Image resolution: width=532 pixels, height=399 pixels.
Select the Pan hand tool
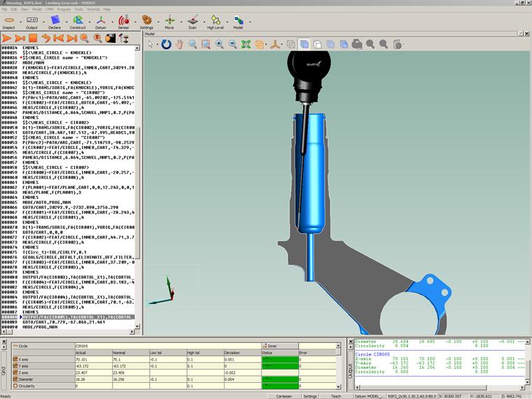tap(179, 44)
